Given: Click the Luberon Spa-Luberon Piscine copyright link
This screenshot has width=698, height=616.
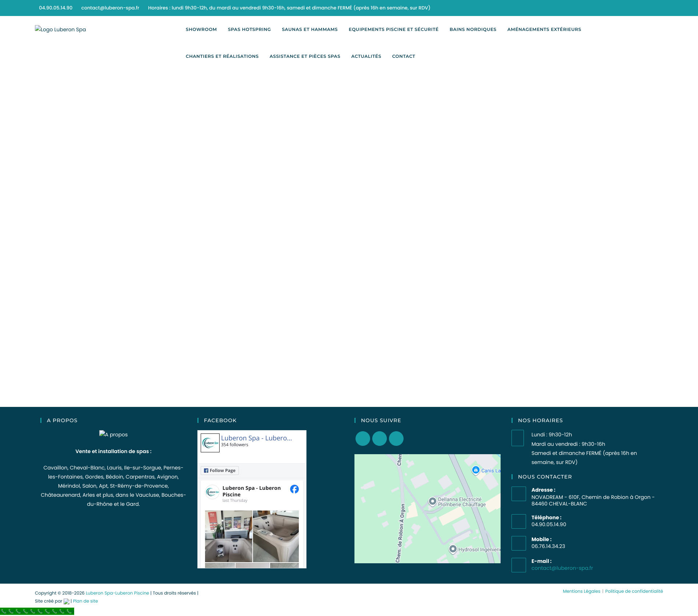Looking at the screenshot, I should coord(117,593).
